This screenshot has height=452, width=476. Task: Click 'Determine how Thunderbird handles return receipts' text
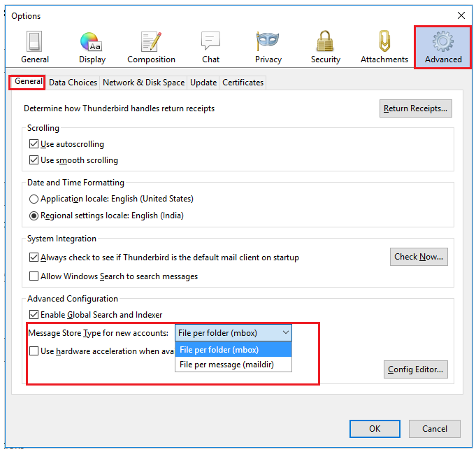119,108
